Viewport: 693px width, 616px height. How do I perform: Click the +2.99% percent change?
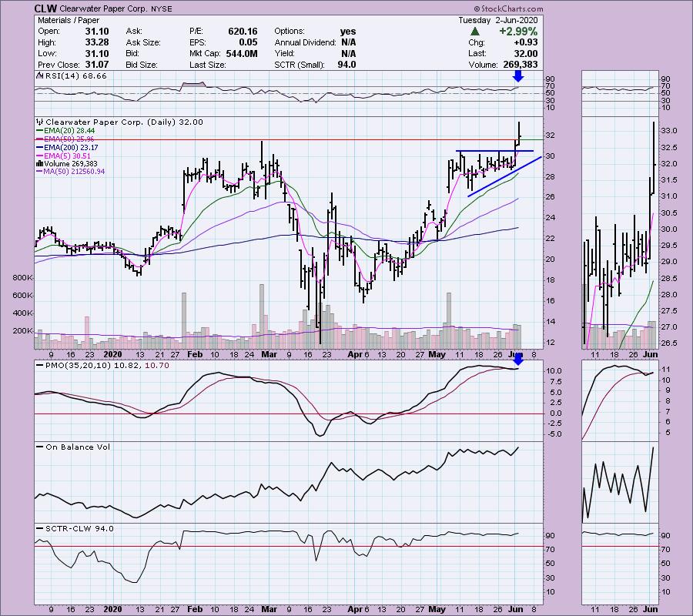(x=518, y=32)
